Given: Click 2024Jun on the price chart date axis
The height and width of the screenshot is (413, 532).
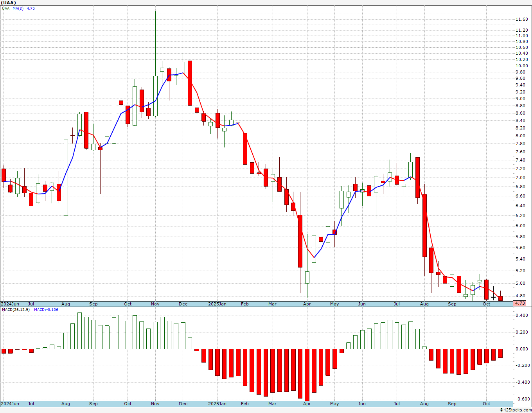Looking at the screenshot, I should (10, 304).
